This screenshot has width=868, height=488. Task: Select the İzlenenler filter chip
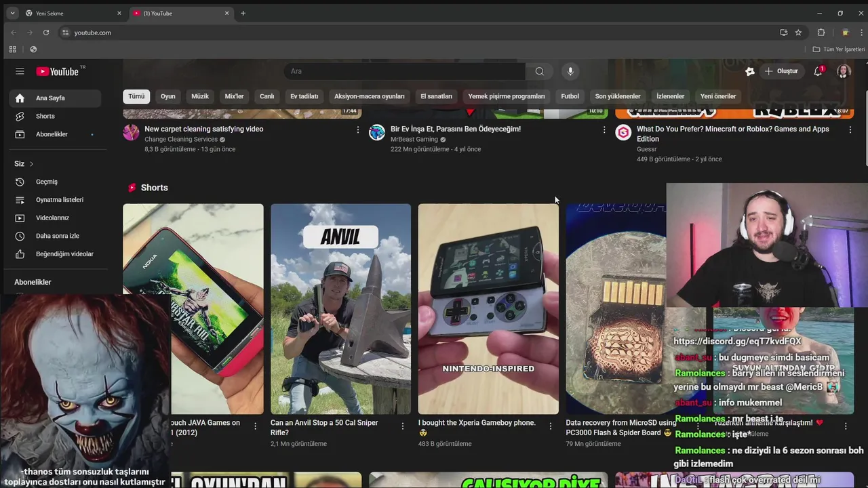(671, 96)
